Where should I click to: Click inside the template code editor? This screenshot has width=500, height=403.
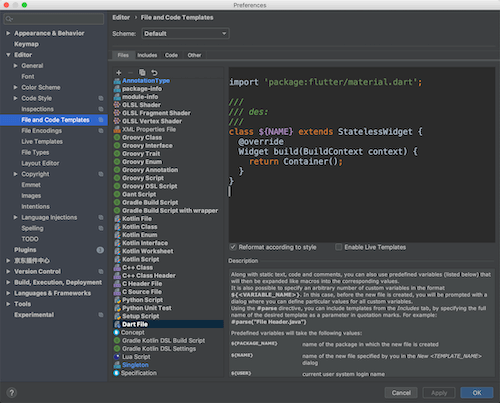[x=362, y=155]
